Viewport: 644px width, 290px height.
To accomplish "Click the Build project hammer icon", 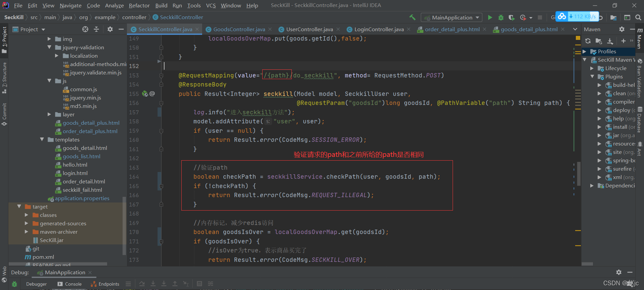I will [412, 17].
